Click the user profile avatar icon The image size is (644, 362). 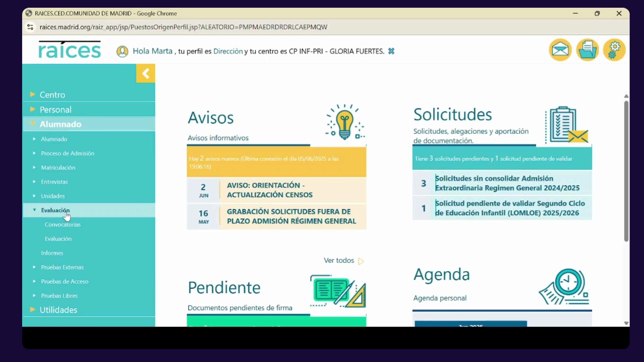pyautogui.click(x=122, y=51)
